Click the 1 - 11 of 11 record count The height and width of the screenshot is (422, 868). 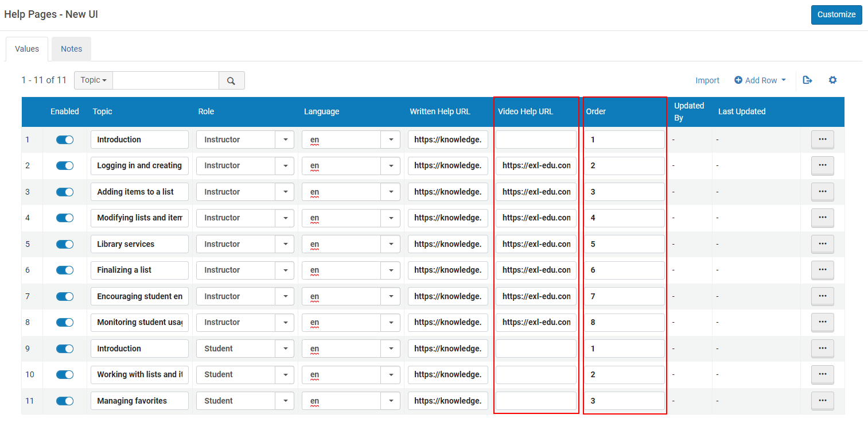[x=44, y=80]
